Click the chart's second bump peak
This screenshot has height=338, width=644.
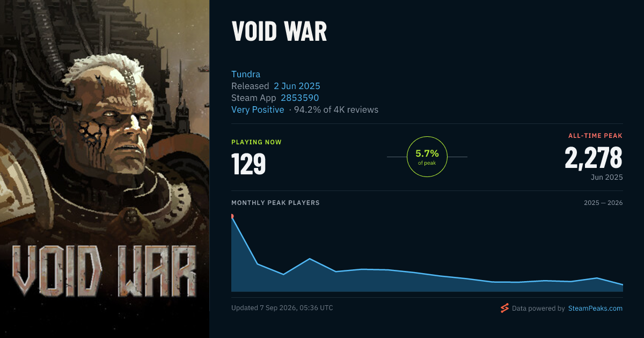310,259
